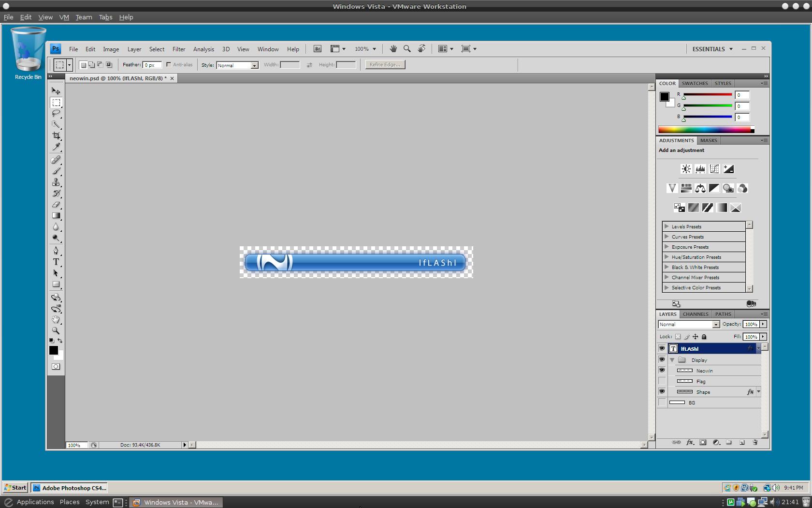The image size is (812, 508).
Task: Open the Style dropdown in options bar
Action: (x=237, y=65)
